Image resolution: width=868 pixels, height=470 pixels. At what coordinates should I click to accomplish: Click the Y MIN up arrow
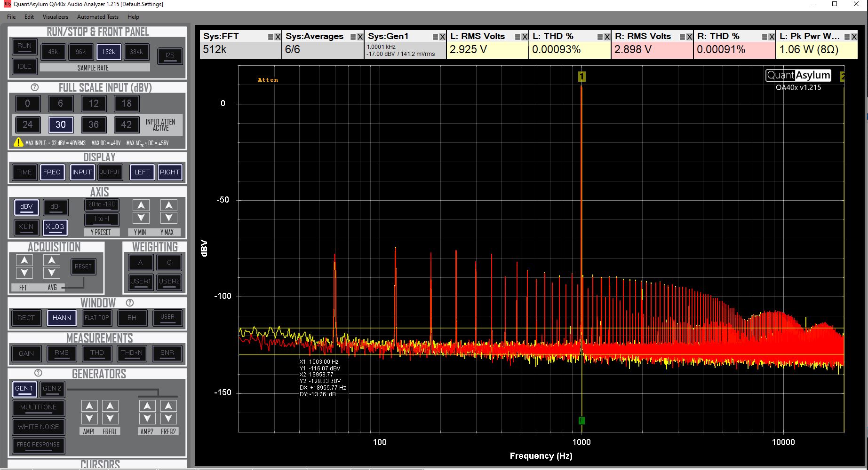tap(141, 205)
